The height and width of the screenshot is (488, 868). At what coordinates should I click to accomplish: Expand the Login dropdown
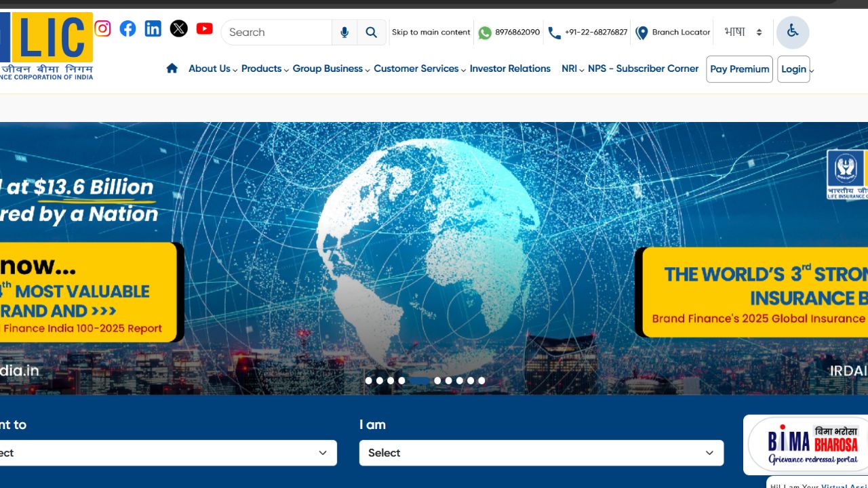pos(794,69)
